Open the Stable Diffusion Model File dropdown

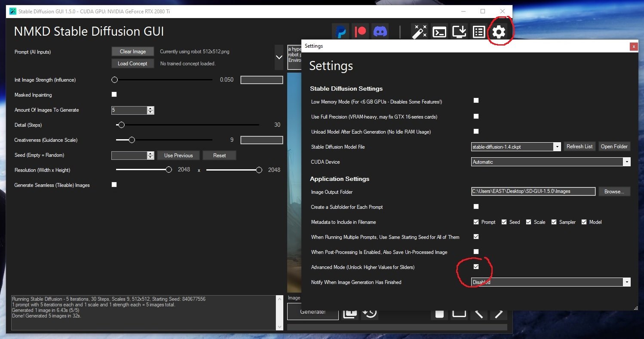tap(557, 147)
